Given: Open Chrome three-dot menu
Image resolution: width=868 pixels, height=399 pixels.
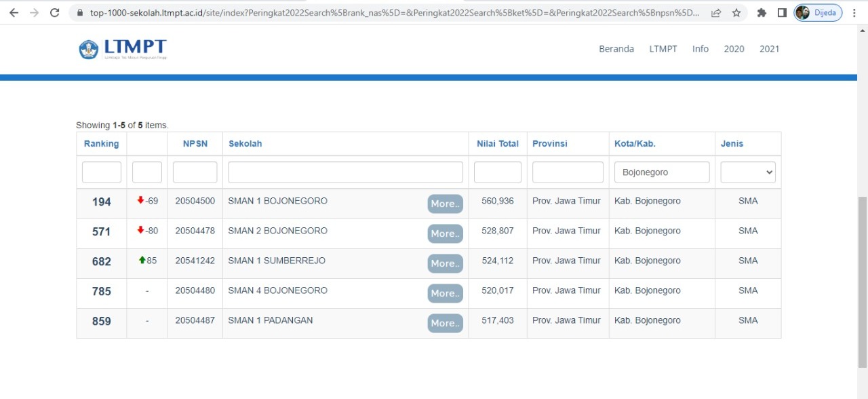Looking at the screenshot, I should [x=854, y=13].
